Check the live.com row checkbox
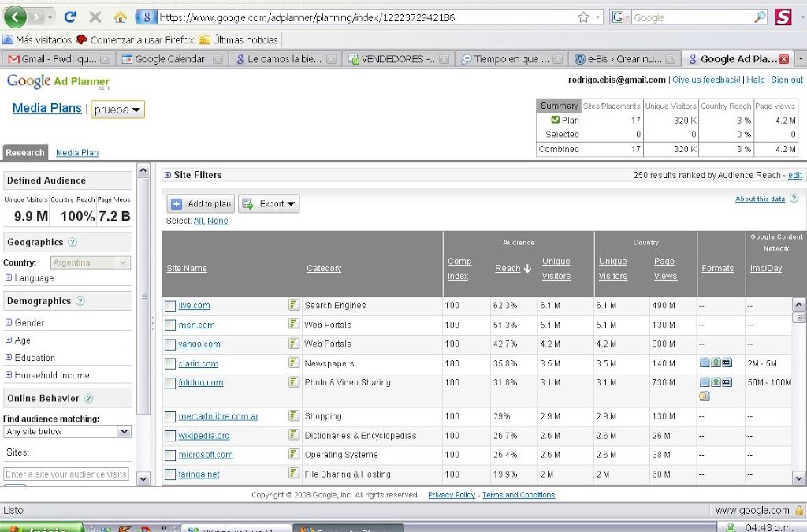This screenshot has height=532, width=807. [170, 306]
